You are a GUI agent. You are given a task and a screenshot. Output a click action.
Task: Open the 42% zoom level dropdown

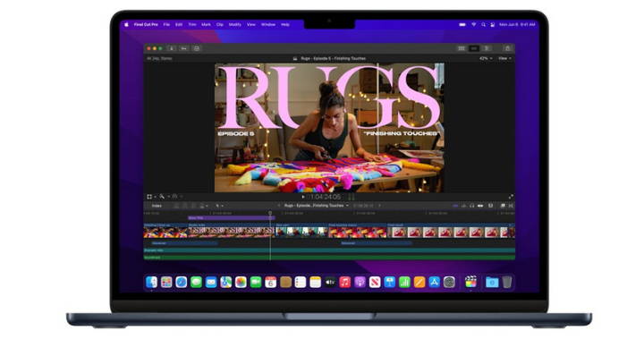(x=486, y=59)
